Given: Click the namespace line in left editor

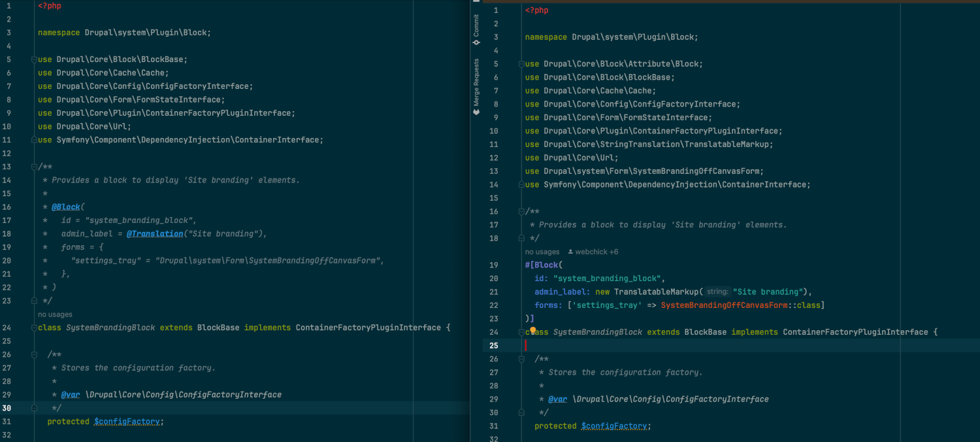Looking at the screenshot, I should tap(125, 33).
